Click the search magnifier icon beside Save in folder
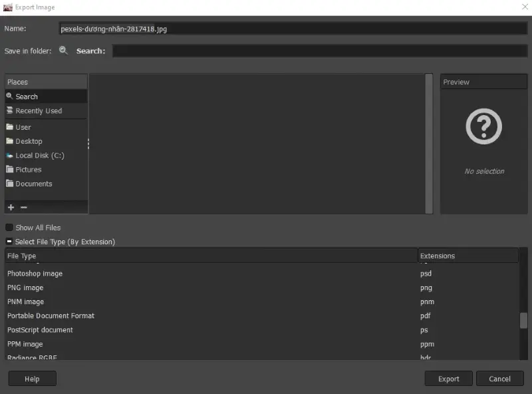The image size is (532, 394). point(63,51)
